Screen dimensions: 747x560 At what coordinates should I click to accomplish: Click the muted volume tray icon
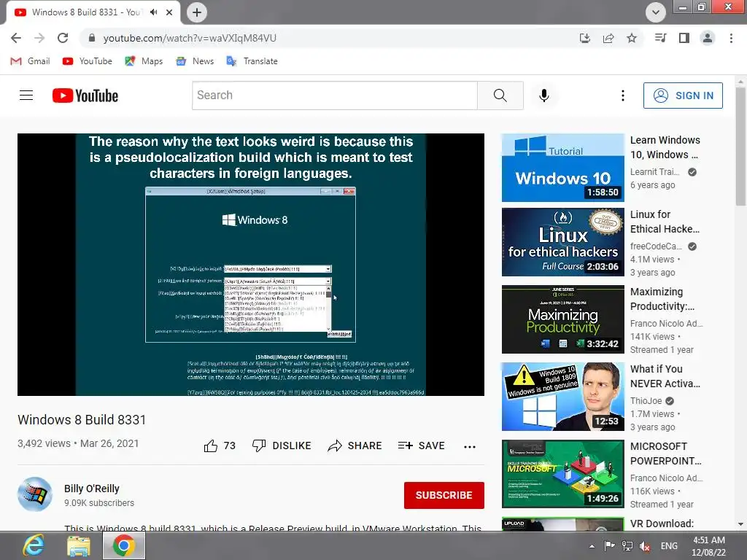pos(645,546)
